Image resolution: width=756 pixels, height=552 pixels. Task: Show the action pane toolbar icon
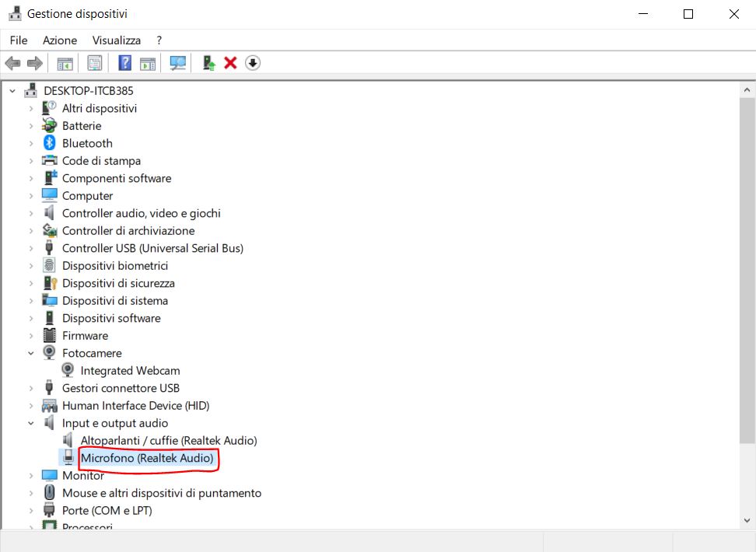(x=148, y=63)
